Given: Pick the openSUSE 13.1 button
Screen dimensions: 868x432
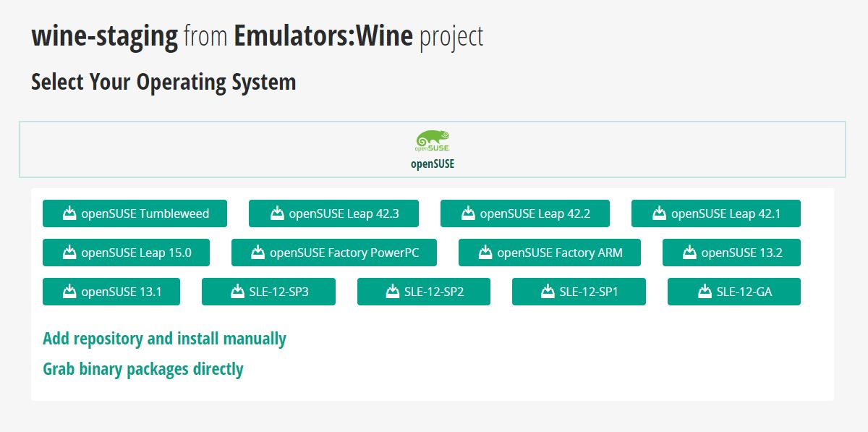Looking at the screenshot, I should [x=111, y=292].
